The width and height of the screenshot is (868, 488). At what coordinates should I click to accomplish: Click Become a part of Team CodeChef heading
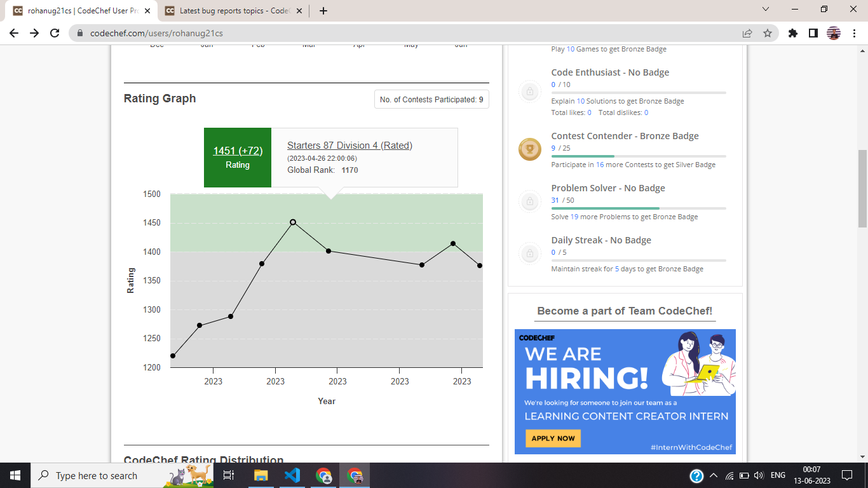coord(625,311)
